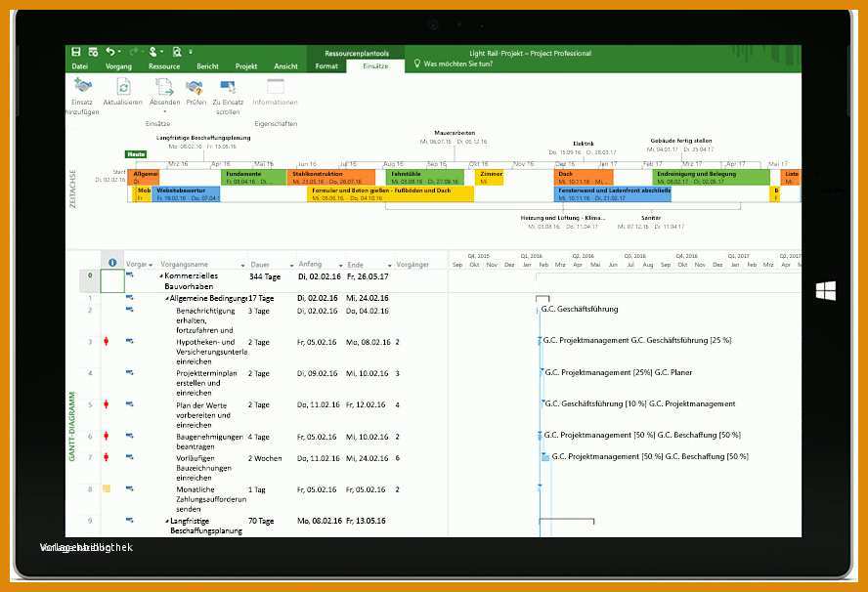
Task: Click task mode icon for Allgemeine Bedingungen row
Action: click(130, 298)
